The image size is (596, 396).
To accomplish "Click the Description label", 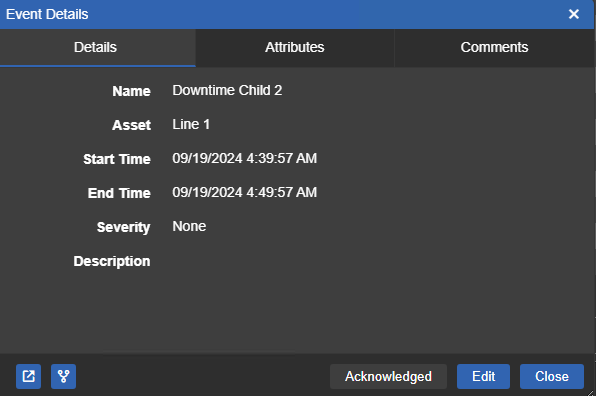I will pos(112,261).
